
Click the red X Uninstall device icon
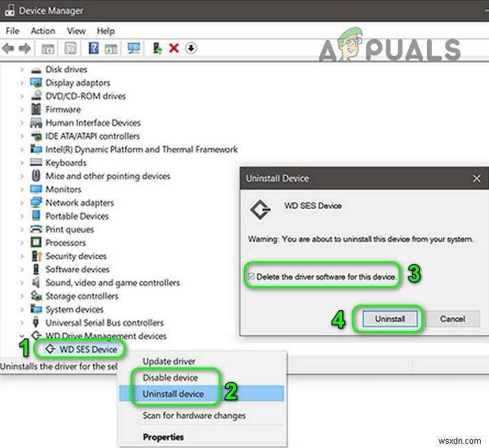click(x=174, y=48)
